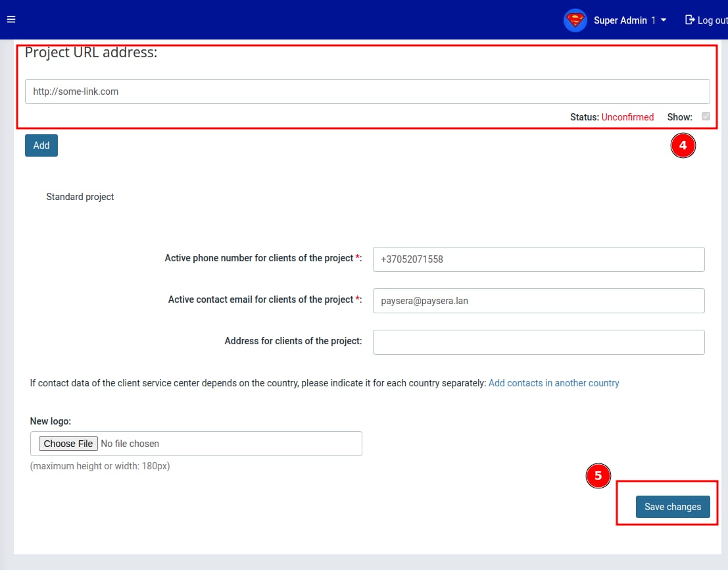Click the active phone number field
728x570 pixels.
pos(539,259)
